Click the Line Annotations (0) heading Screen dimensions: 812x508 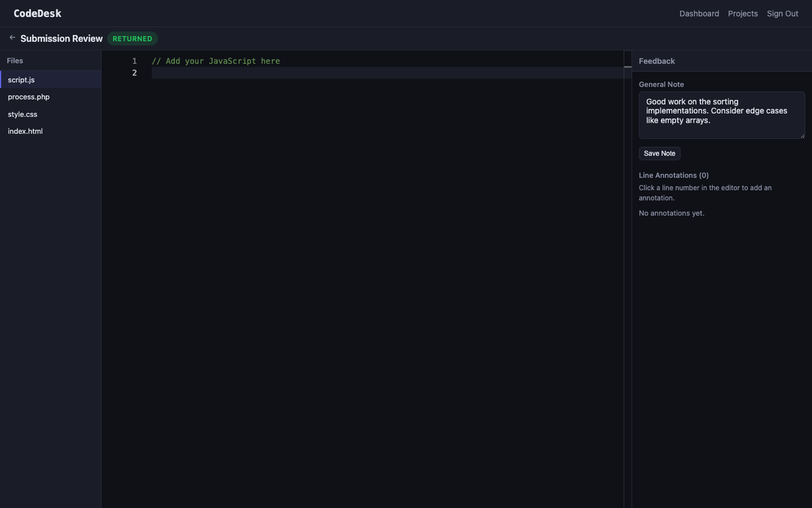pos(674,175)
